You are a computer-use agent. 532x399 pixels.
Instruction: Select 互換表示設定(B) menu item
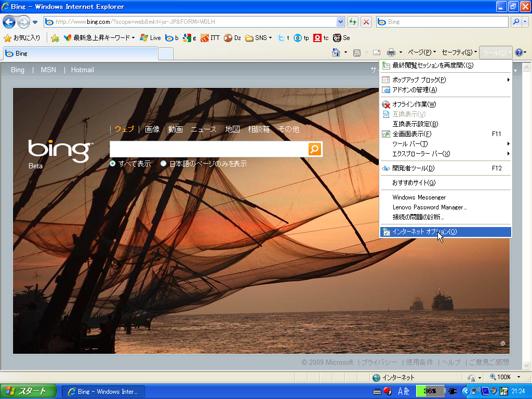445,124
